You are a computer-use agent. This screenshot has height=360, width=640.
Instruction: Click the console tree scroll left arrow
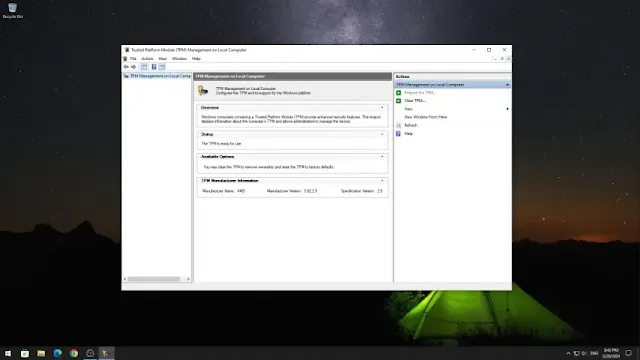click(125, 279)
